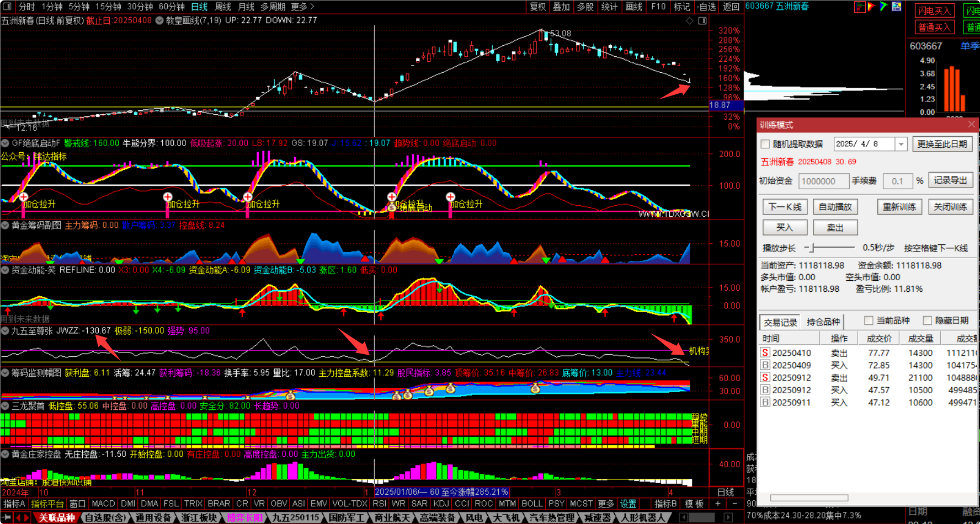Enable 随机提取数据 checkbox
Image resolution: width=980 pixels, height=524 pixels.
pos(765,144)
